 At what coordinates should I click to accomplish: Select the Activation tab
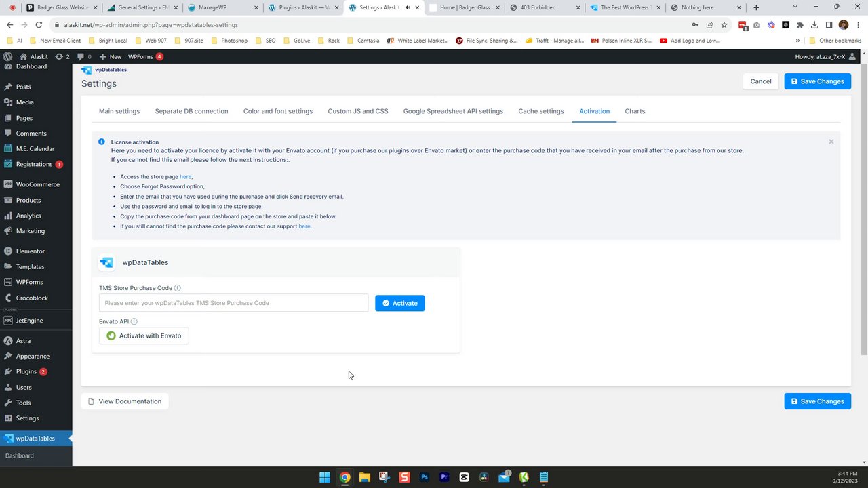(x=594, y=111)
